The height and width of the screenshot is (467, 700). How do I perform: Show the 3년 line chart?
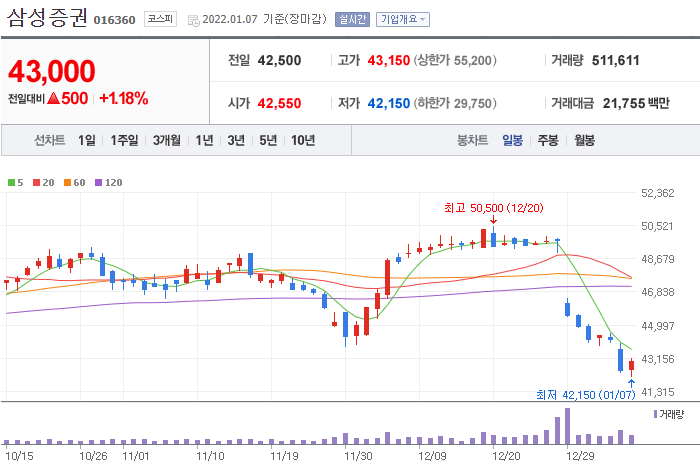point(236,140)
